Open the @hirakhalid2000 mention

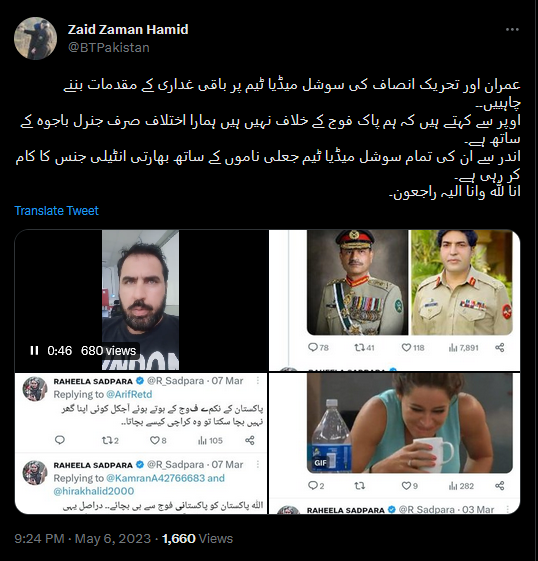94,491
